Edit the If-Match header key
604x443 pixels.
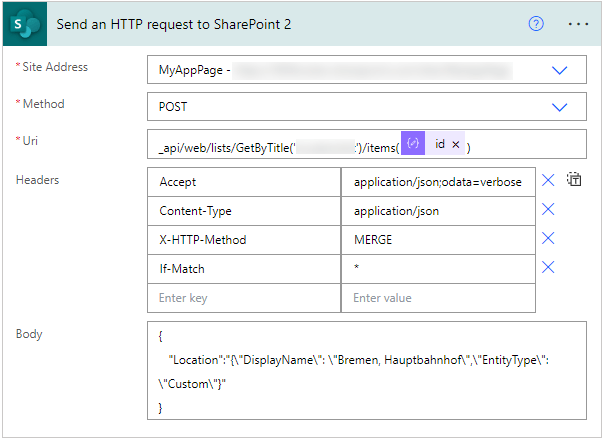point(244,268)
